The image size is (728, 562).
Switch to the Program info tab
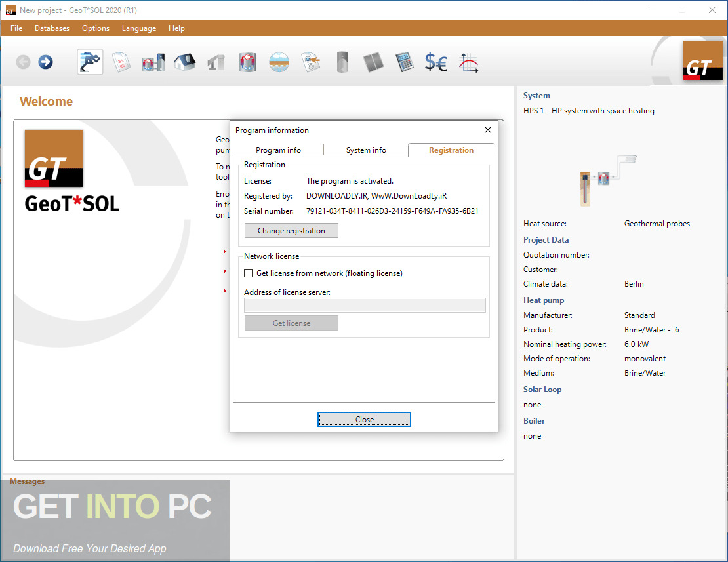(x=278, y=150)
